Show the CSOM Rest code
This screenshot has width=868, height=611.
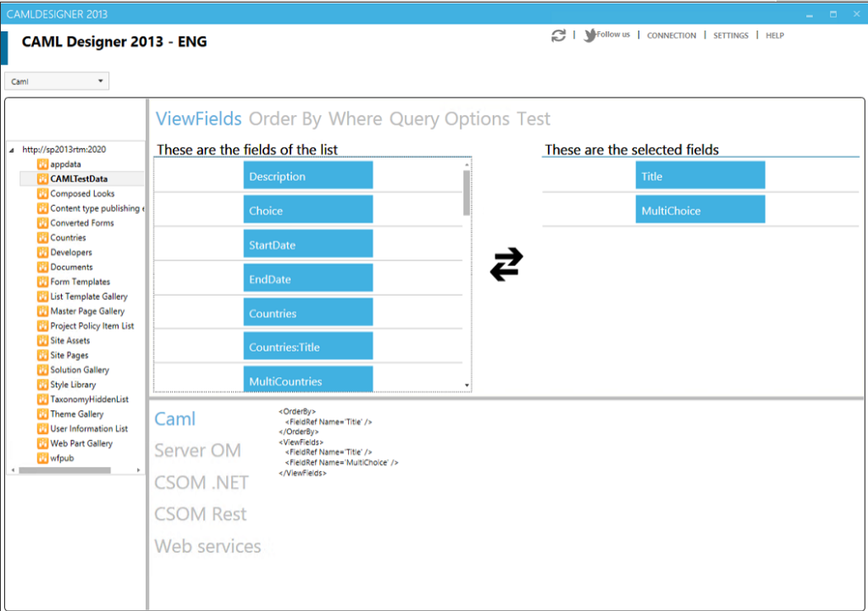click(x=201, y=514)
